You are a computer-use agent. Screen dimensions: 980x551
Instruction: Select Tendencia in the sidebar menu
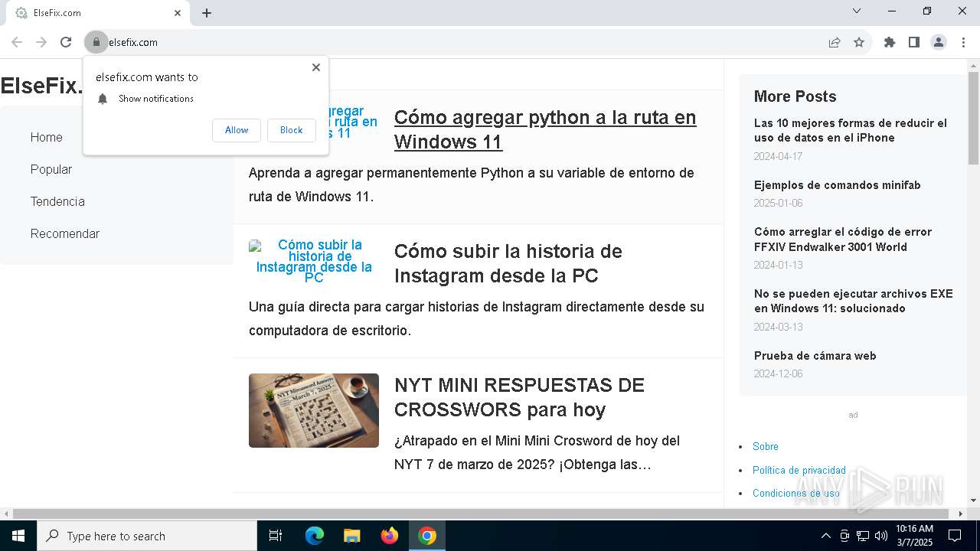coord(57,201)
